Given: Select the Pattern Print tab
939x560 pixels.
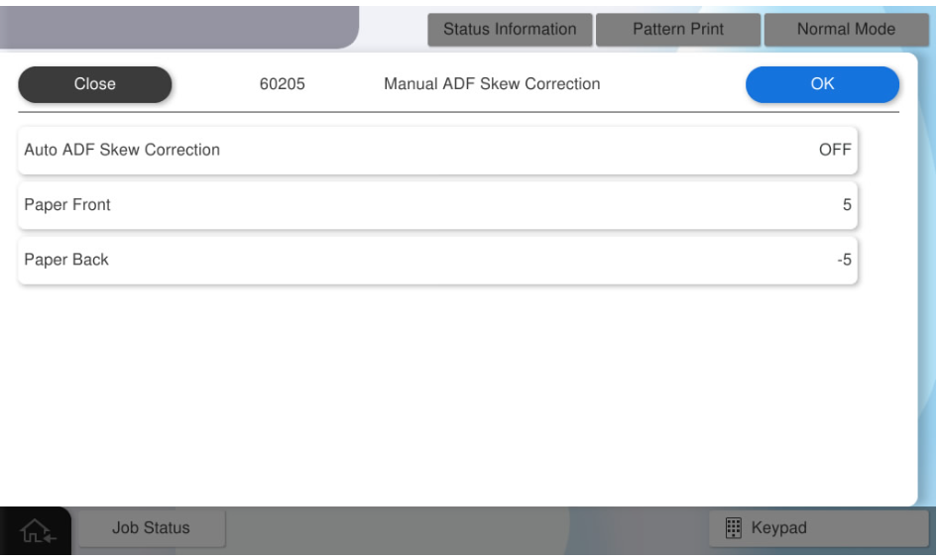Looking at the screenshot, I should [x=678, y=30].
